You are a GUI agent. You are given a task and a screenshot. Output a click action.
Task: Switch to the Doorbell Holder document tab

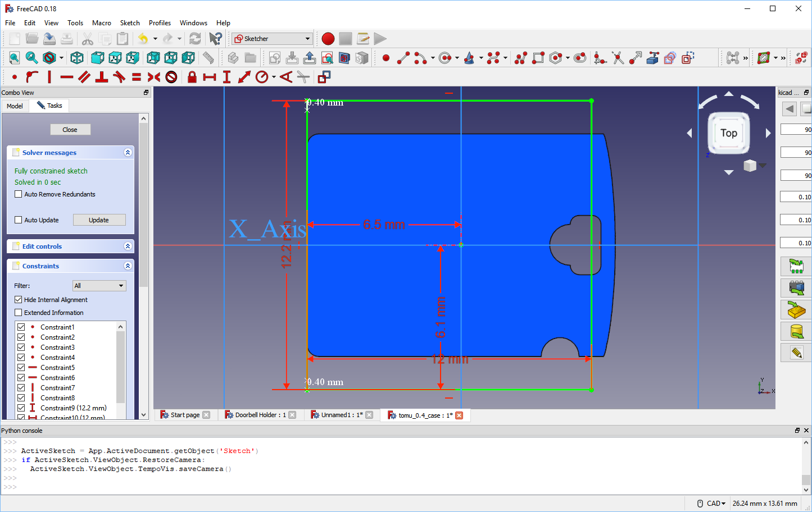260,415
